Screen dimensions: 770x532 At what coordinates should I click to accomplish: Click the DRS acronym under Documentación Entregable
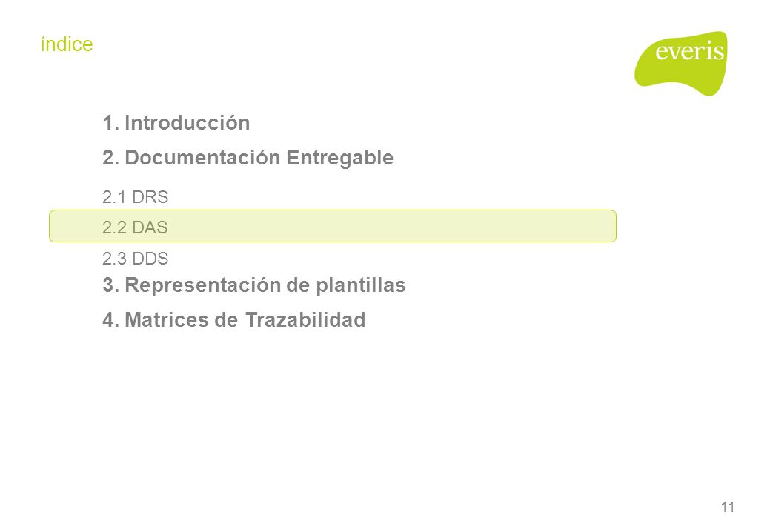coord(150,197)
